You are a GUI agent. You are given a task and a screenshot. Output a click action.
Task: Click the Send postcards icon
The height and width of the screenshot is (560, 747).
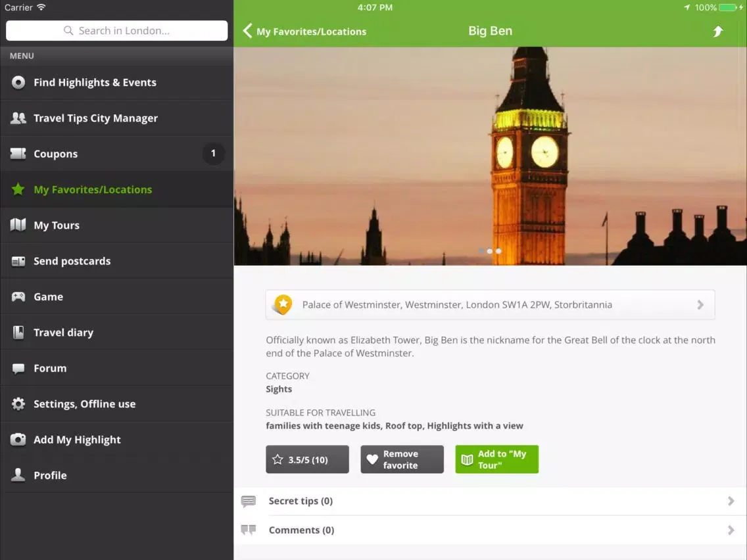pos(18,261)
